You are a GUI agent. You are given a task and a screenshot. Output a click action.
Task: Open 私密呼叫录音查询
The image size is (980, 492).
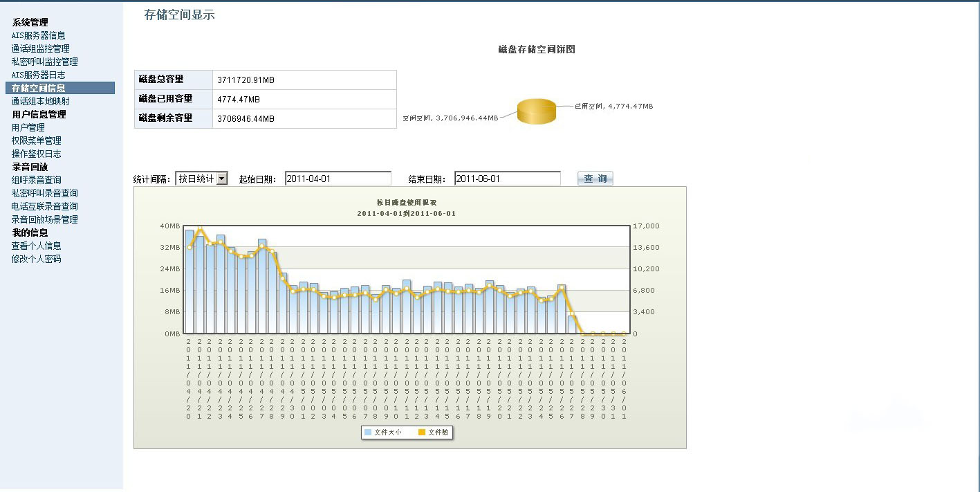pyautogui.click(x=45, y=193)
